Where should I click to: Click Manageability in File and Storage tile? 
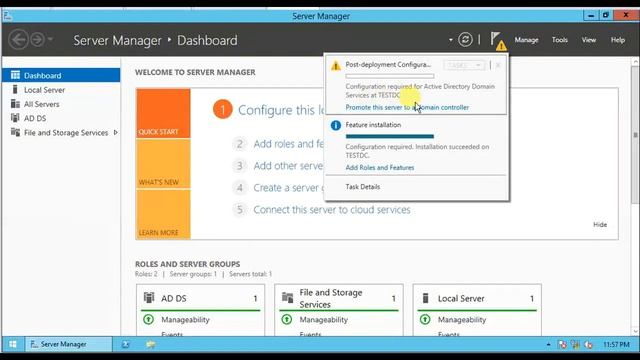(323, 320)
